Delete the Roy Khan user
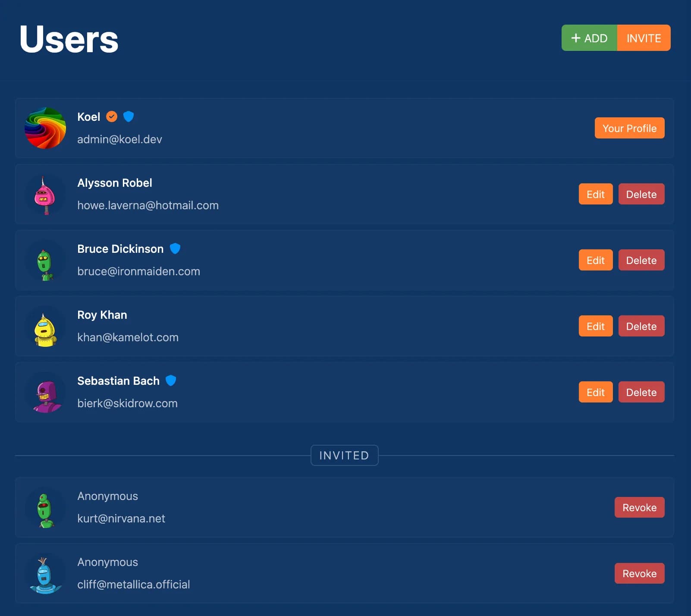 pyautogui.click(x=641, y=326)
